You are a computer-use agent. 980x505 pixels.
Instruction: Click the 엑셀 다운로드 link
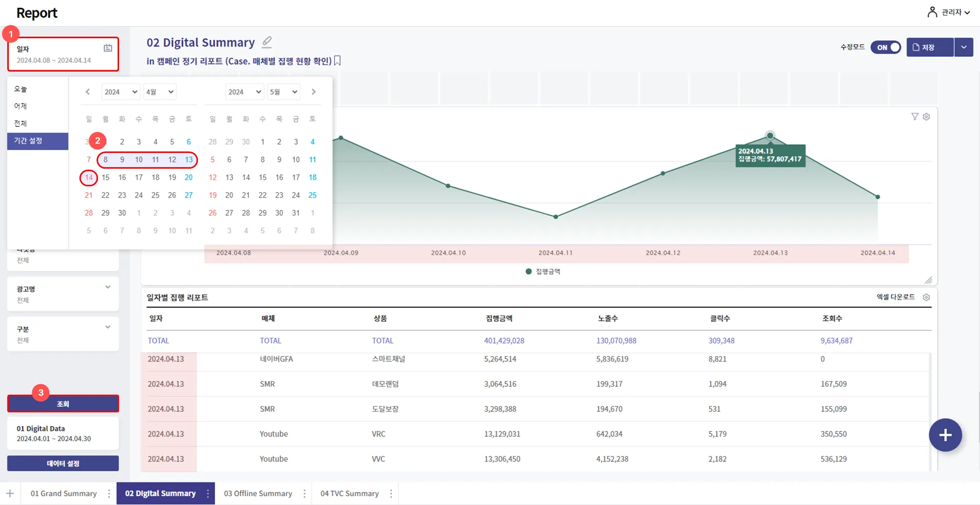point(895,297)
